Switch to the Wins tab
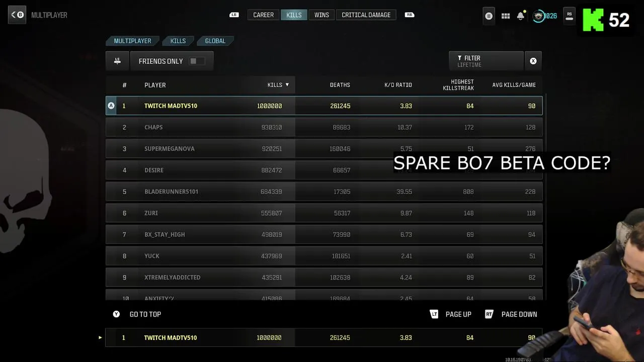Viewport: 644px width, 362px height. click(x=321, y=15)
